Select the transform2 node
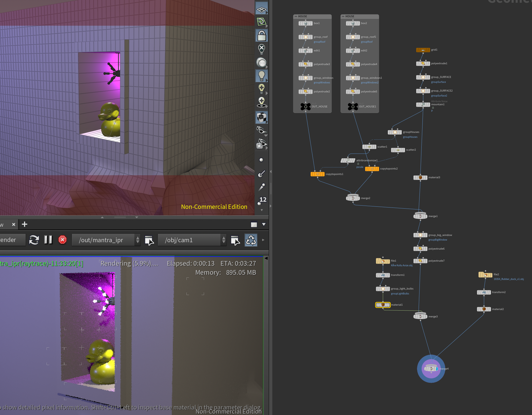This screenshot has height=415, width=532. [484, 293]
